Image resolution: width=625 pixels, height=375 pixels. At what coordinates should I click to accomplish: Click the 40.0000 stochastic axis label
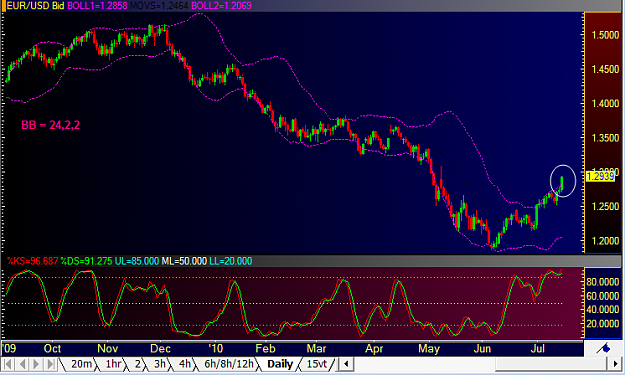[602, 309]
